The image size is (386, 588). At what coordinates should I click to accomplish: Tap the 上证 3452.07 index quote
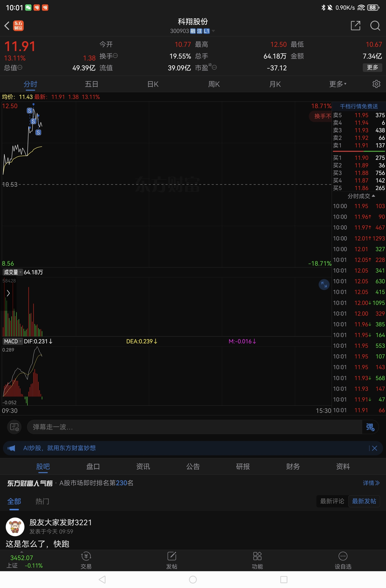coord(24,561)
